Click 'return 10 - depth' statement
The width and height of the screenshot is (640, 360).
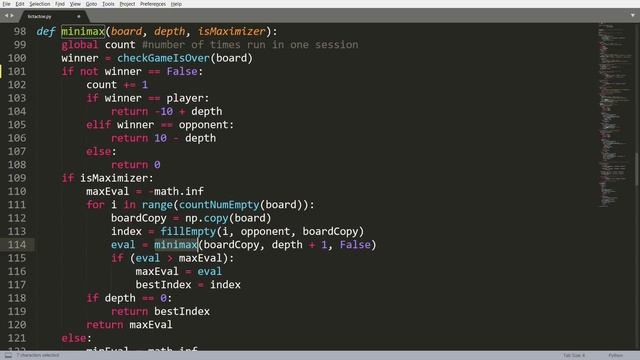click(163, 138)
